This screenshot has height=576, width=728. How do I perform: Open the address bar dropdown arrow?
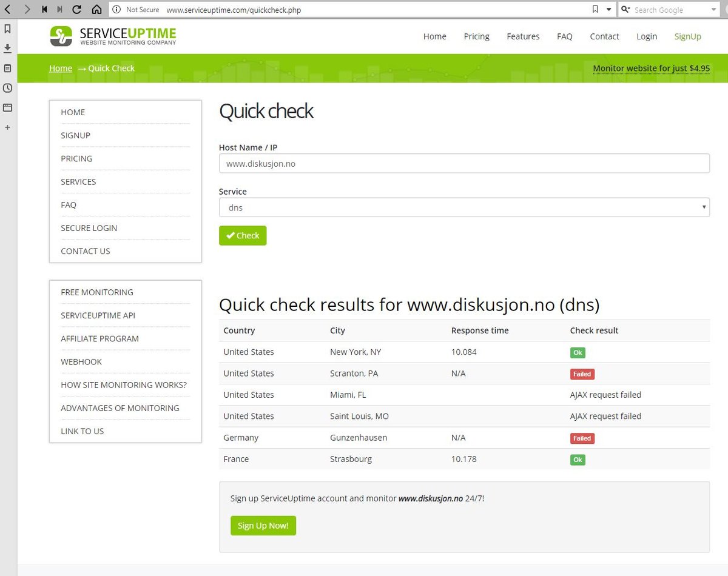point(609,10)
